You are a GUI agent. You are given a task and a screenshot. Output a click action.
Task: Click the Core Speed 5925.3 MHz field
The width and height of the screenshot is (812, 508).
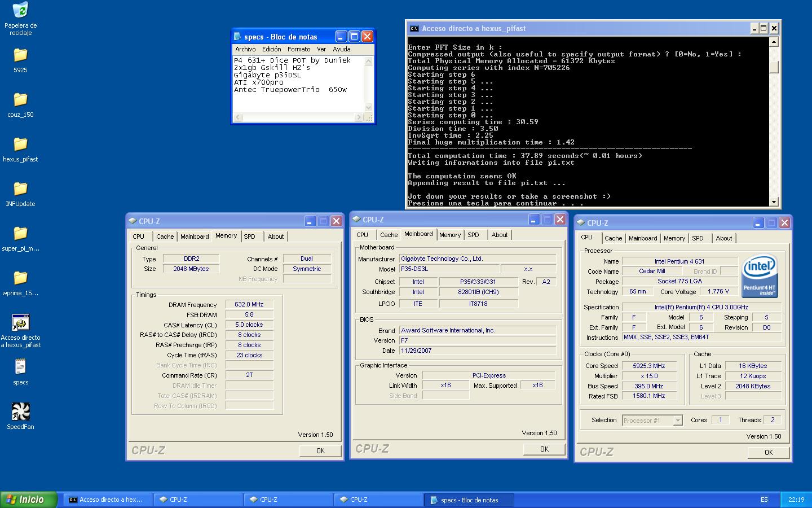(649, 366)
